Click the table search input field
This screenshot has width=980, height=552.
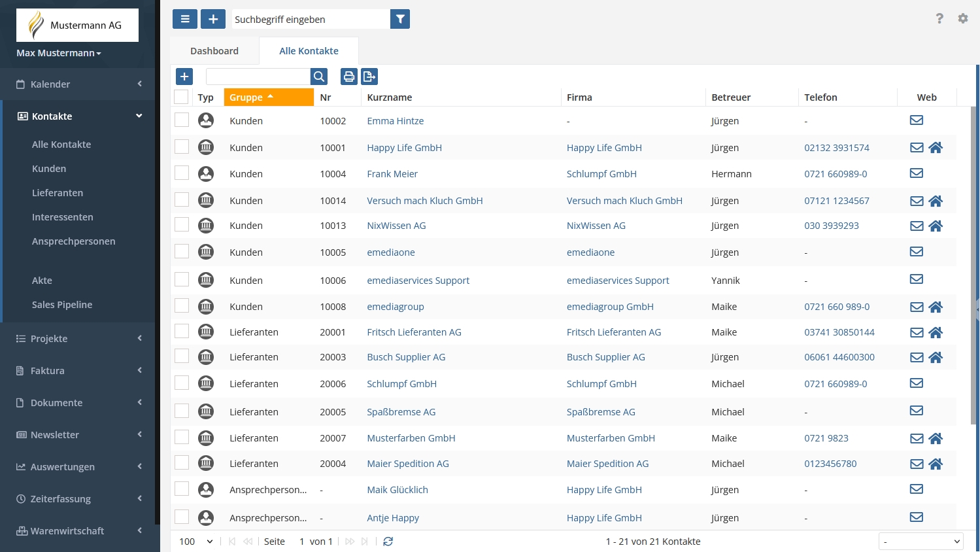(x=258, y=77)
